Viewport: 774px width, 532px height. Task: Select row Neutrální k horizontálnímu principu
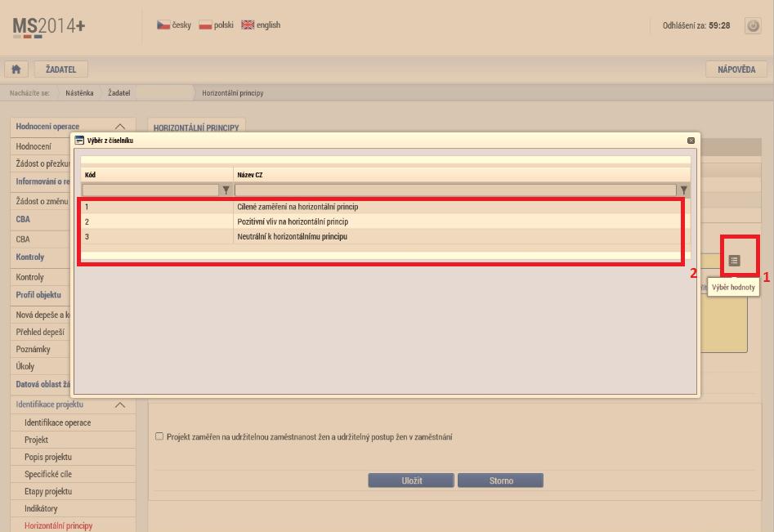pyautogui.click(x=386, y=236)
